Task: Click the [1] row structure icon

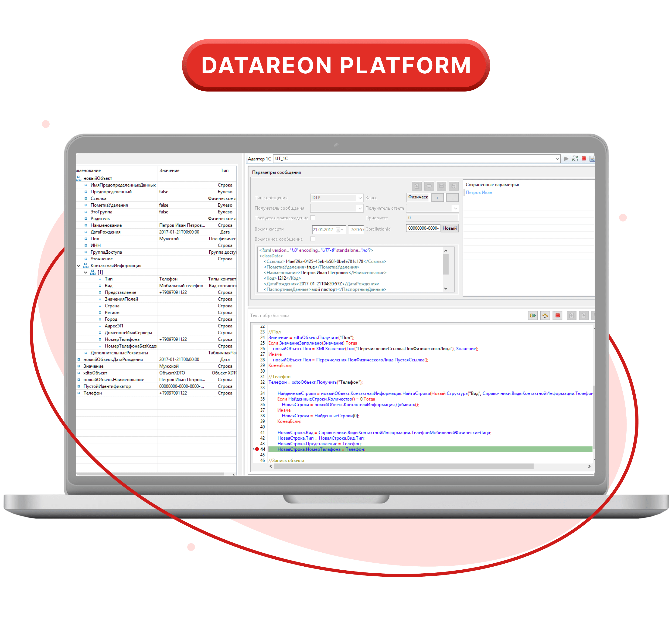Action: click(x=93, y=272)
